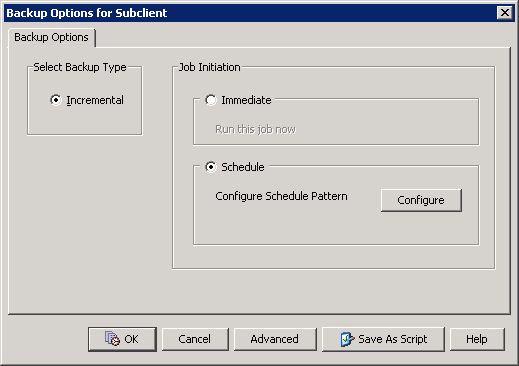Open Advanced backup options

(275, 339)
